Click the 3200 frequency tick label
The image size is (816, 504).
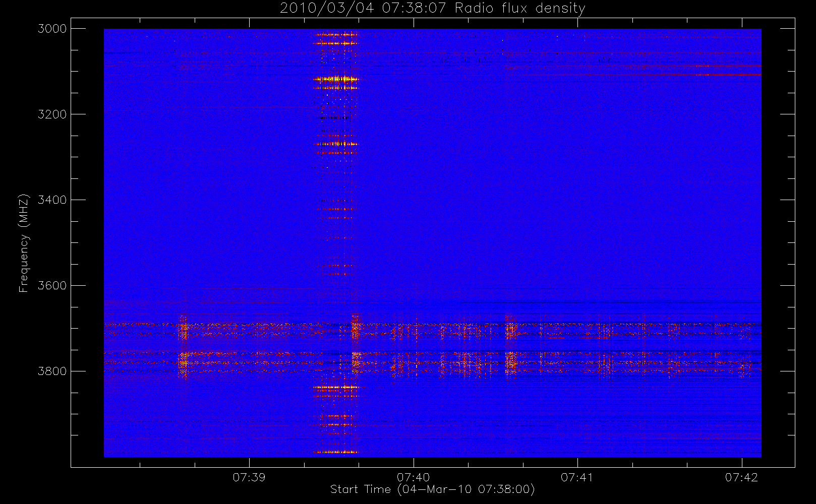[52, 114]
